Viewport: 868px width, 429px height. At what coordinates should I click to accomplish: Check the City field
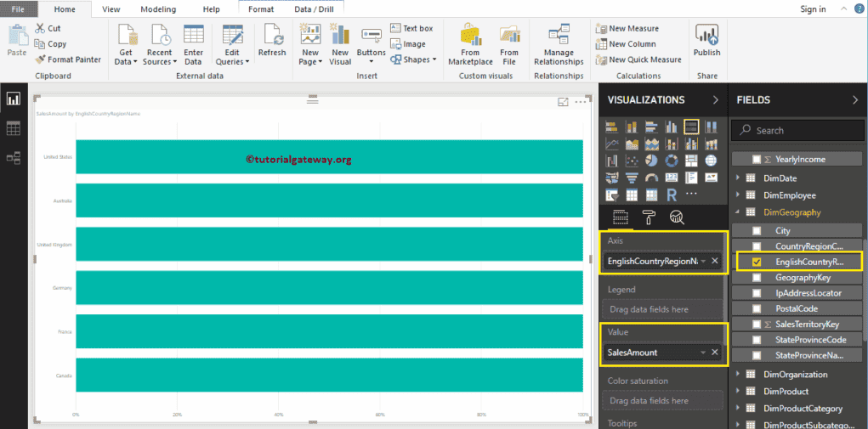point(757,230)
